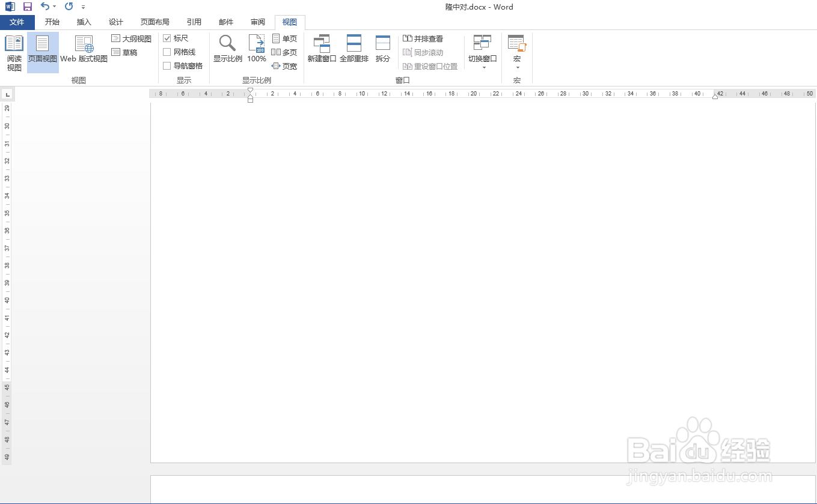The height and width of the screenshot is (504, 817).
Task: Switch to 阅读视图 reading mode
Action: pos(14,53)
